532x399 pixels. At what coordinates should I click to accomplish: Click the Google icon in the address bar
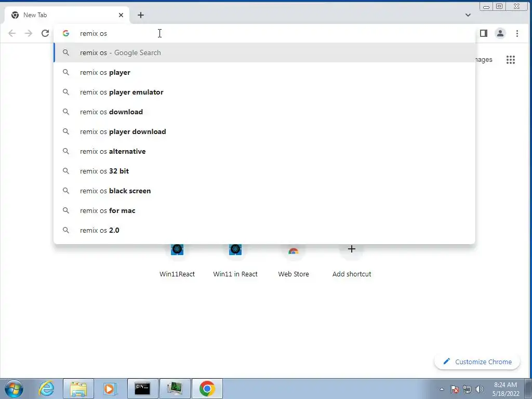click(x=66, y=33)
